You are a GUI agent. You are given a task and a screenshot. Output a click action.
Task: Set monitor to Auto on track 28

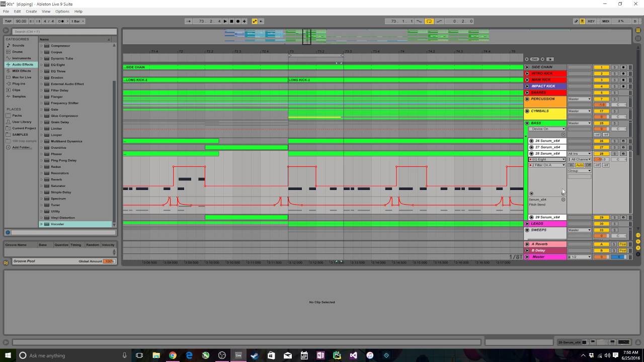click(x=580, y=165)
